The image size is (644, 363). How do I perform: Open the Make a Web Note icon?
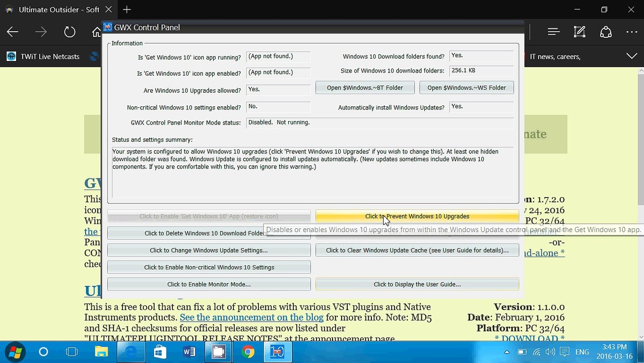coord(579,32)
